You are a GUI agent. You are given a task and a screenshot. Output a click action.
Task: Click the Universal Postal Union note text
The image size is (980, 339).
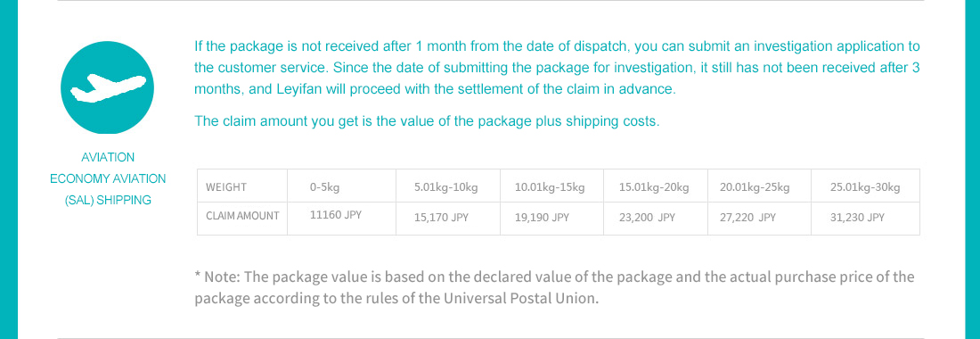coord(554,287)
